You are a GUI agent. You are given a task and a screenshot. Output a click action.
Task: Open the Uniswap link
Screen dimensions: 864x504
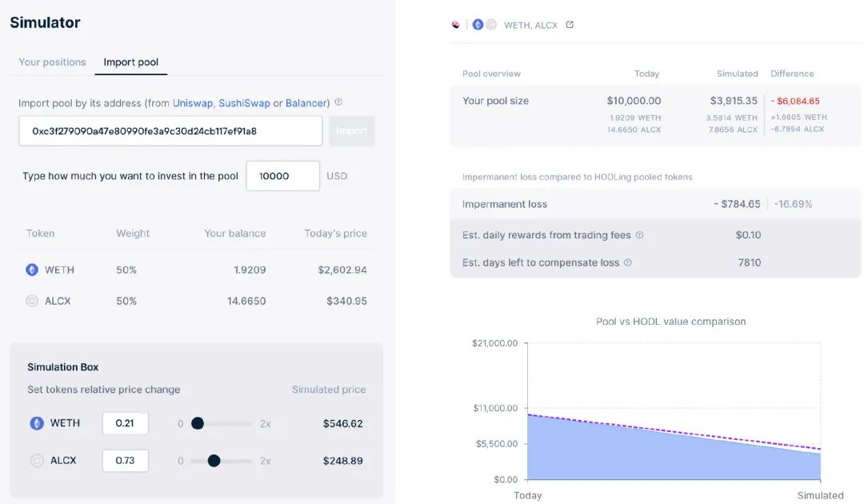coord(193,103)
